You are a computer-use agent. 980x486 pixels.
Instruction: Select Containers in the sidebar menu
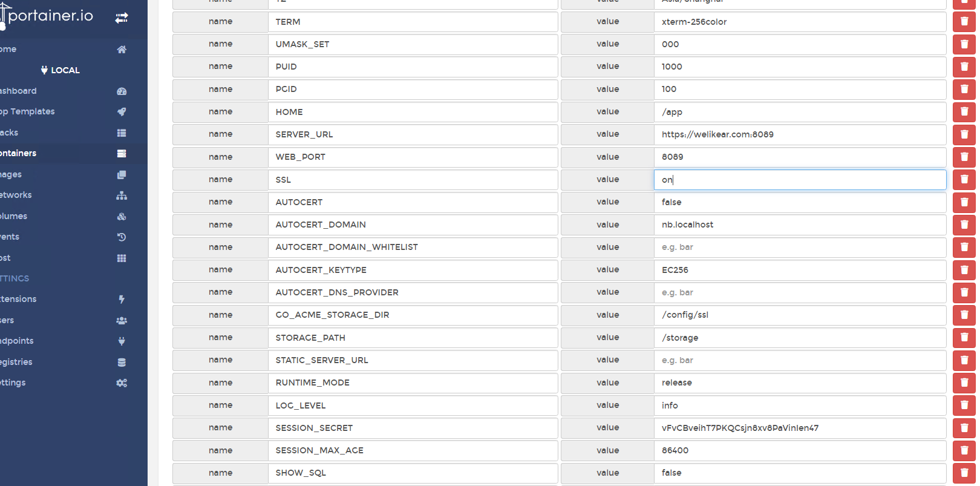point(18,154)
